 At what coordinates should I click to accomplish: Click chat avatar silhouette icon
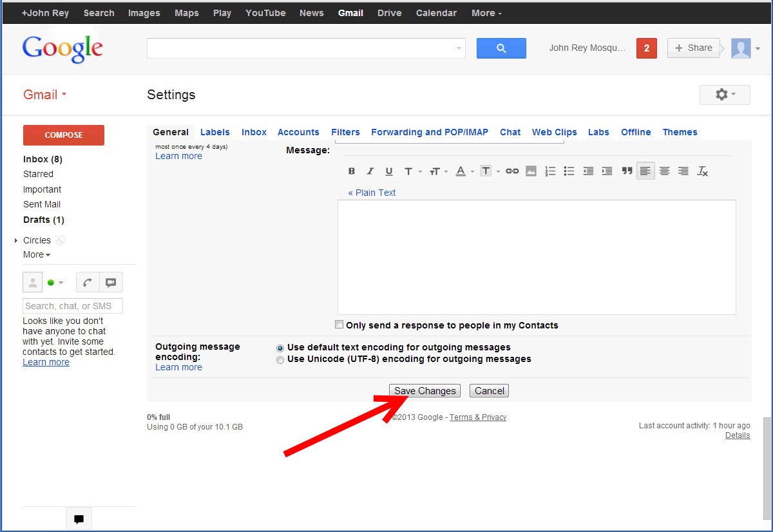(x=33, y=282)
